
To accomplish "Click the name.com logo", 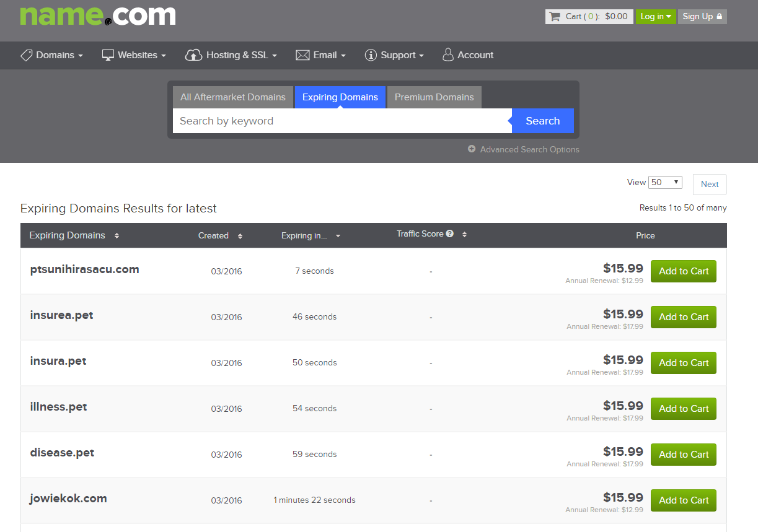I will (98, 15).
